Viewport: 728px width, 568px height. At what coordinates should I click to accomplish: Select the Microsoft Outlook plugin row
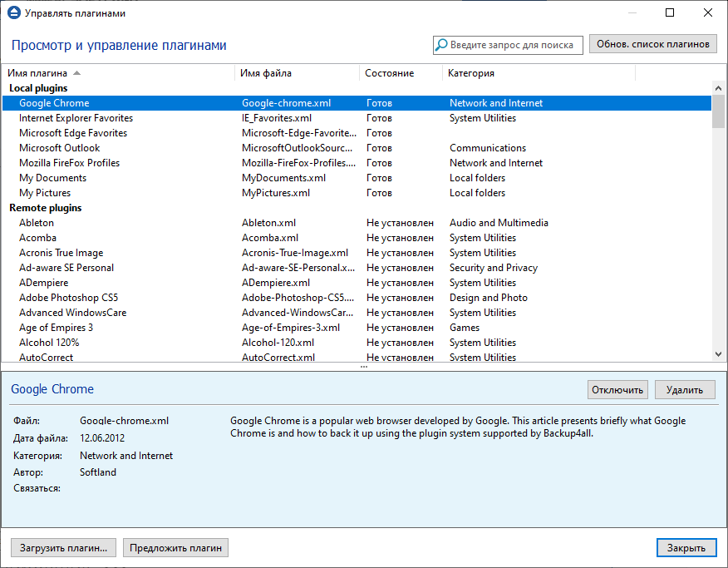[60, 148]
